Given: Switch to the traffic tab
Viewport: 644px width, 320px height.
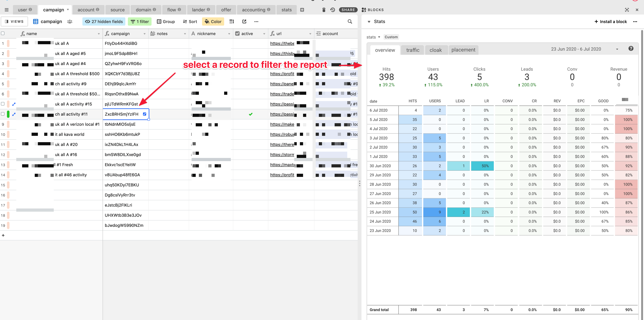Looking at the screenshot, I should tap(412, 50).
